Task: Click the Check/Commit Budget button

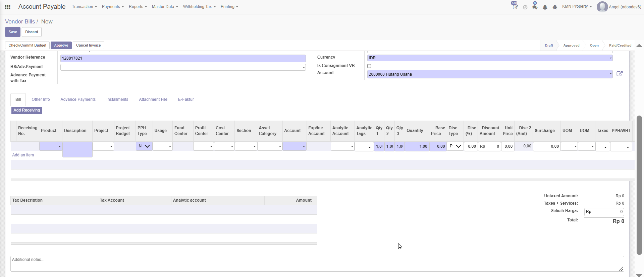Action: 28,46
